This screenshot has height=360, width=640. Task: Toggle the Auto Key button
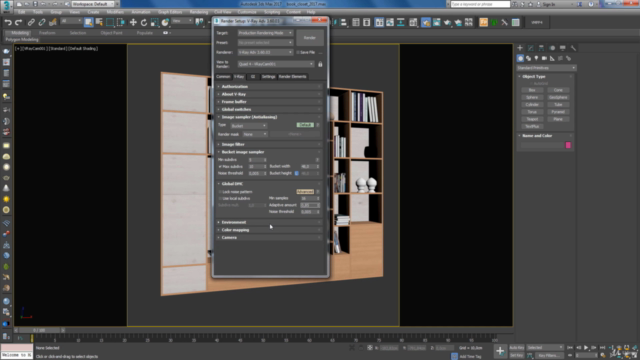[x=517, y=347]
